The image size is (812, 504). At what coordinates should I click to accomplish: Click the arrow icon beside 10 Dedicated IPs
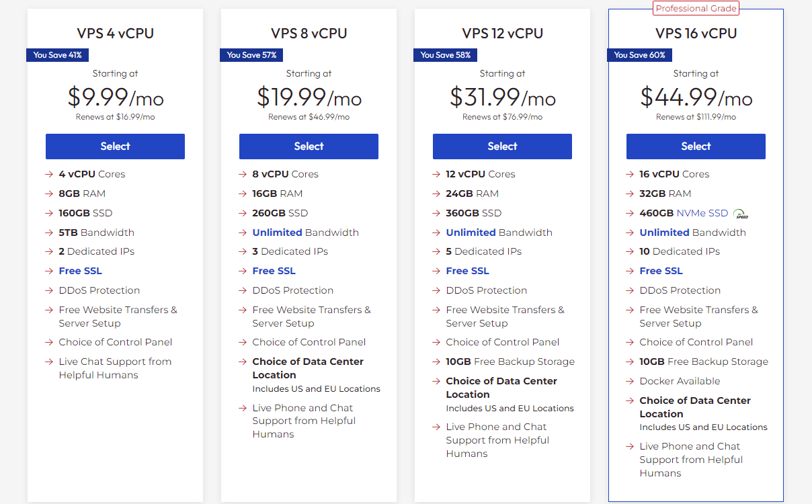pos(630,251)
